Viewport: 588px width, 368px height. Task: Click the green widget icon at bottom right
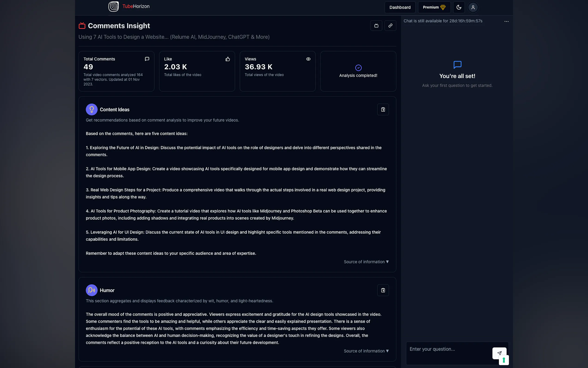pyautogui.click(x=504, y=360)
